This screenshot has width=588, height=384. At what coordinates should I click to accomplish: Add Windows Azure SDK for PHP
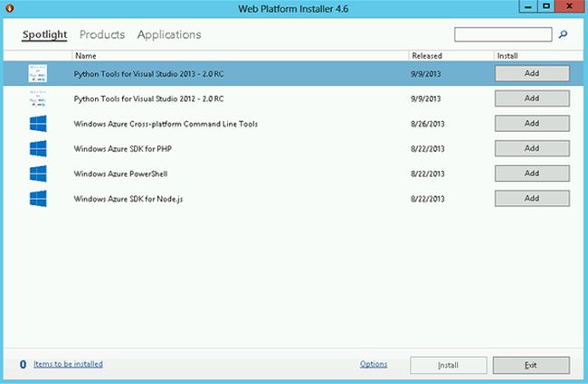(x=532, y=148)
